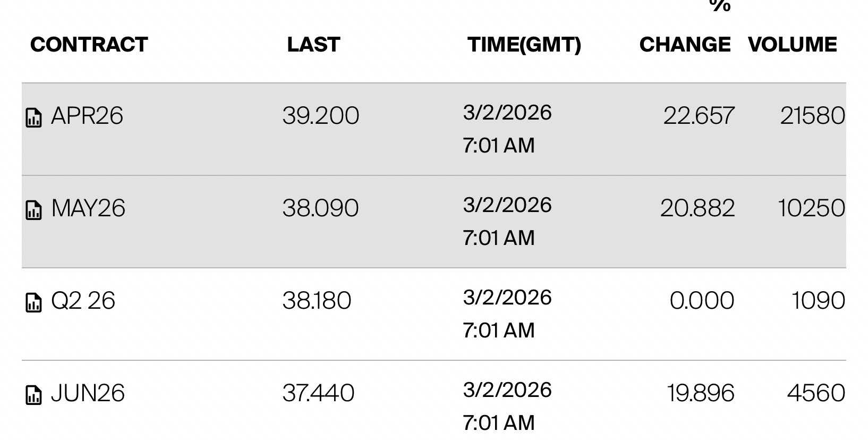Click the chart icon beside JUN26
This screenshot has width=868, height=440.
point(33,395)
